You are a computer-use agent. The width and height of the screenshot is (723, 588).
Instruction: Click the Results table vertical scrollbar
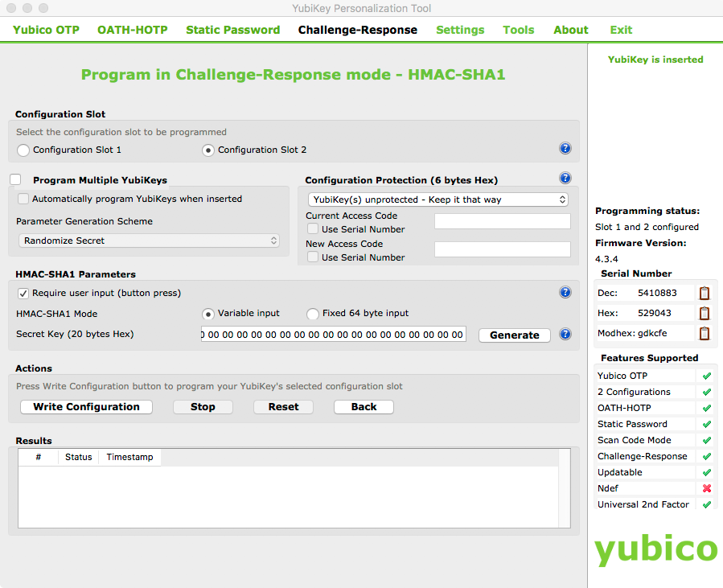pos(564,488)
